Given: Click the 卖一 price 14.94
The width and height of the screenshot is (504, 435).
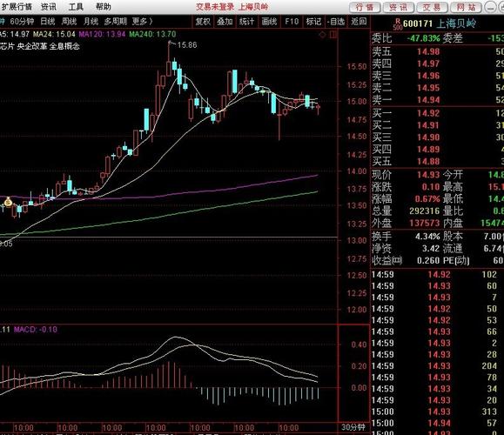Looking at the screenshot, I should click(428, 100).
